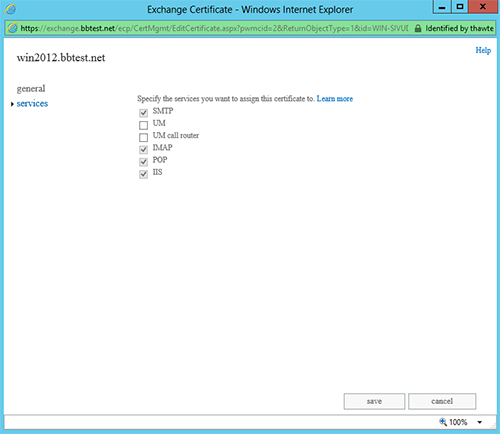This screenshot has height=434, width=500.
Task: Click the Internet Explorer logo in title bar
Action: [x=10, y=9]
